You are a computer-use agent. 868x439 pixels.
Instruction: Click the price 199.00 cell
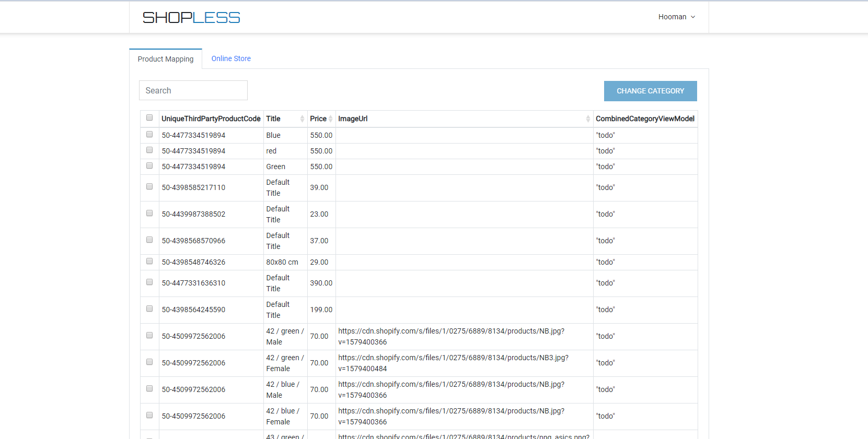click(x=321, y=310)
